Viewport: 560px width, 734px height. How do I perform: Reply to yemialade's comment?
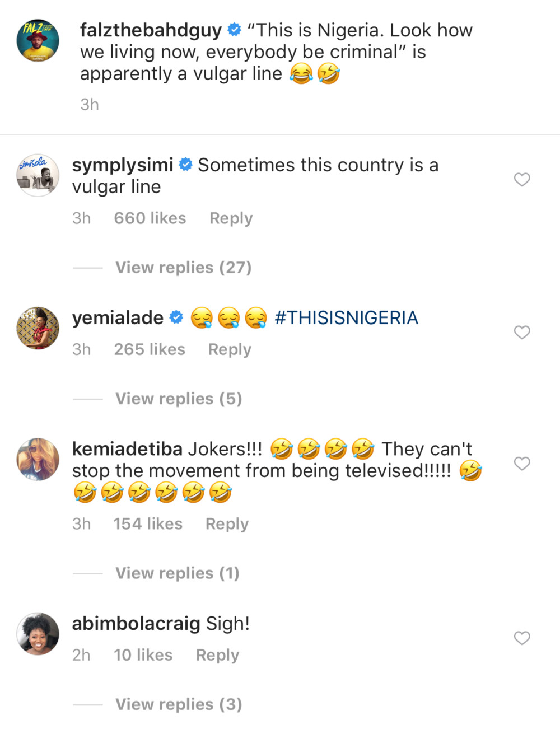pyautogui.click(x=230, y=349)
